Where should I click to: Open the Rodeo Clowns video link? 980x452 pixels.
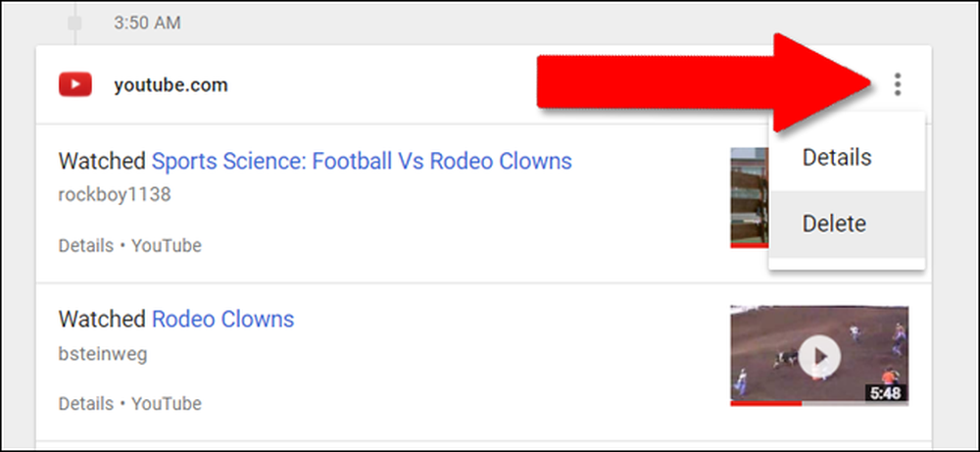[223, 320]
